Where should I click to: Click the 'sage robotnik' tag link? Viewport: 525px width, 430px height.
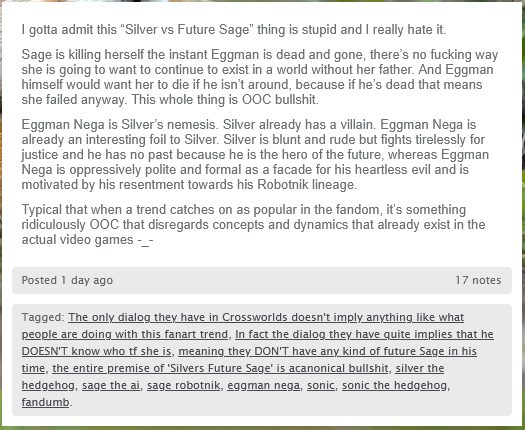point(183,385)
